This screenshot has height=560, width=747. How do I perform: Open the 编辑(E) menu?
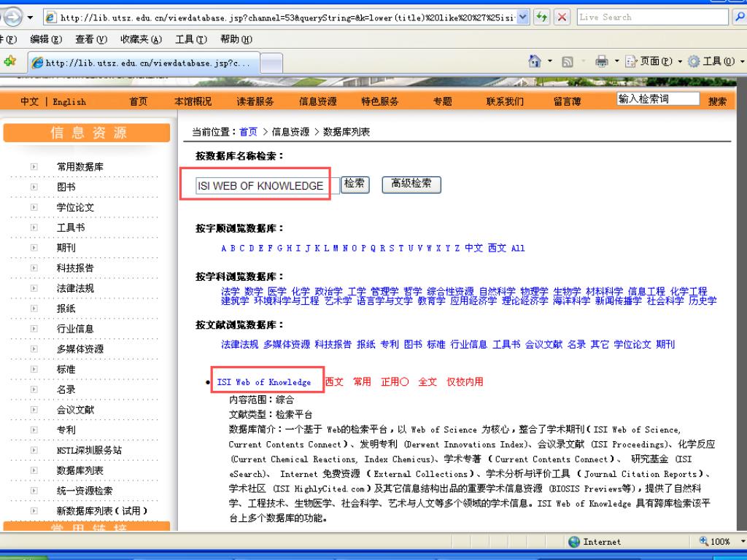click(46, 39)
